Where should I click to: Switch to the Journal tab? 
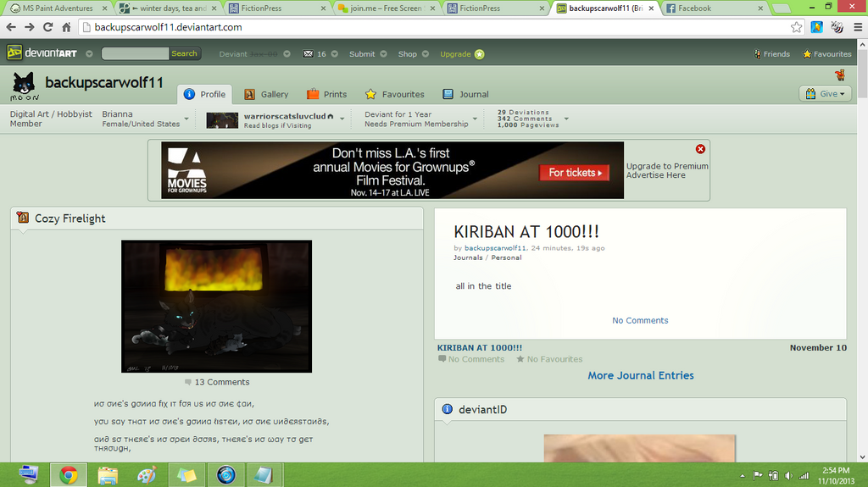tap(465, 94)
